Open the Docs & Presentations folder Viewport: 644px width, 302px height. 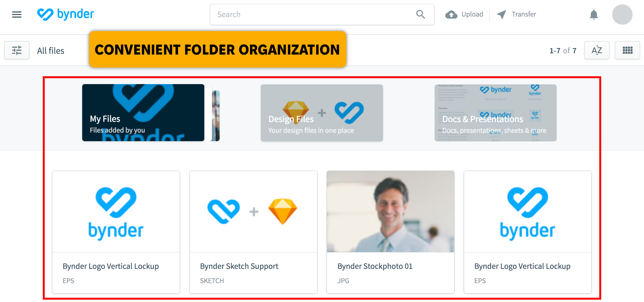click(x=495, y=113)
